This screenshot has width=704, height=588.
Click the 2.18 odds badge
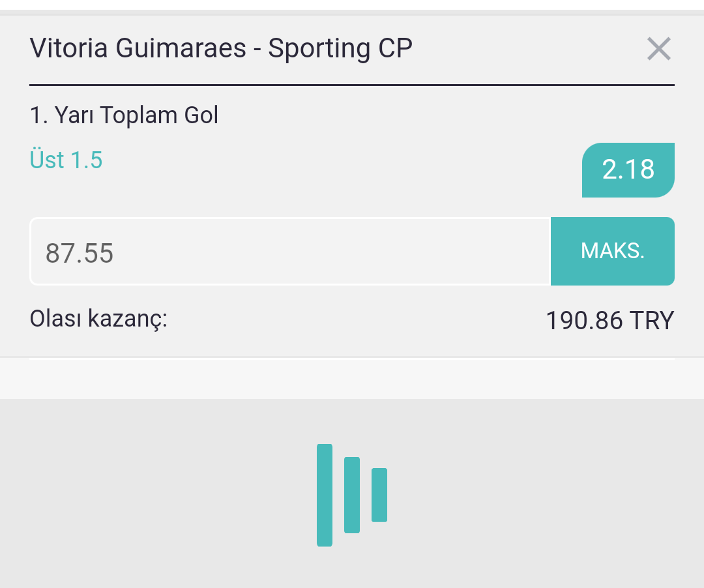[628, 169]
